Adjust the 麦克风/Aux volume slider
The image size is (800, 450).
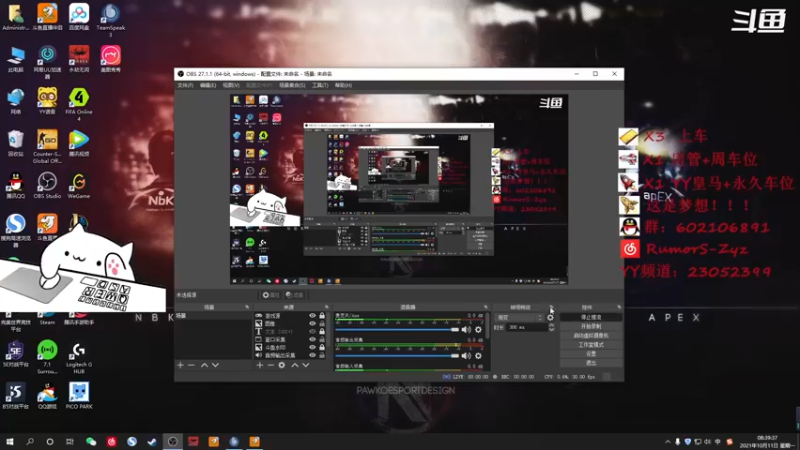coord(397,330)
